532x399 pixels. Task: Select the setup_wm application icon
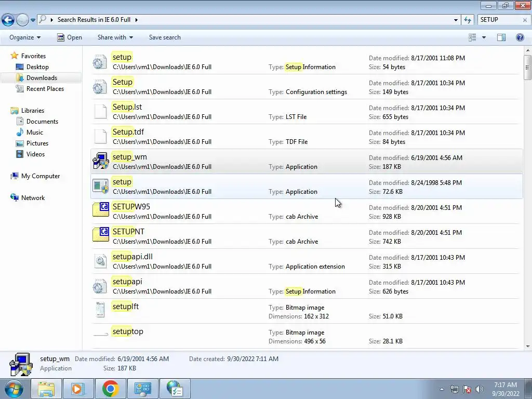[x=100, y=161]
